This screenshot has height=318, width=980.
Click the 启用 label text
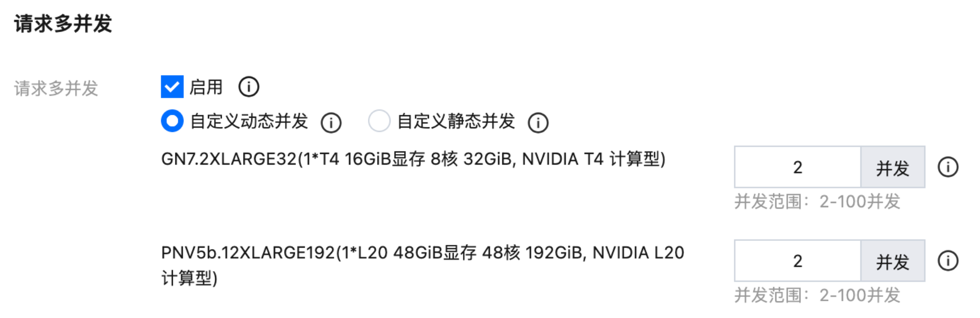(x=206, y=87)
